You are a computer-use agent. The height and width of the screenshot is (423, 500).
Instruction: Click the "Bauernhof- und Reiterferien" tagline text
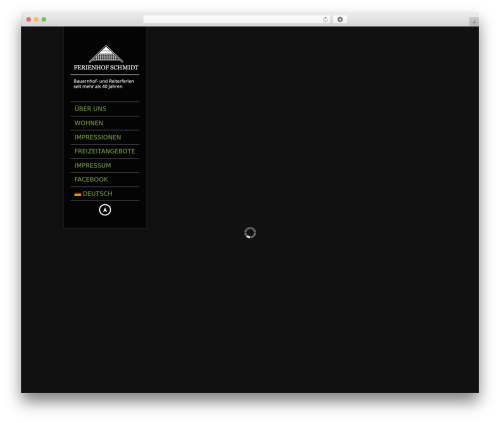104,81
